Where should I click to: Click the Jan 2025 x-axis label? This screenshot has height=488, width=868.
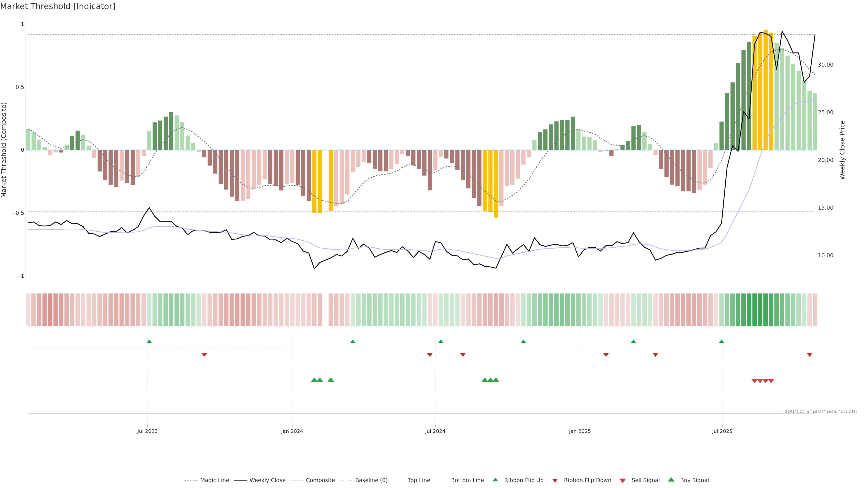pyautogui.click(x=580, y=431)
